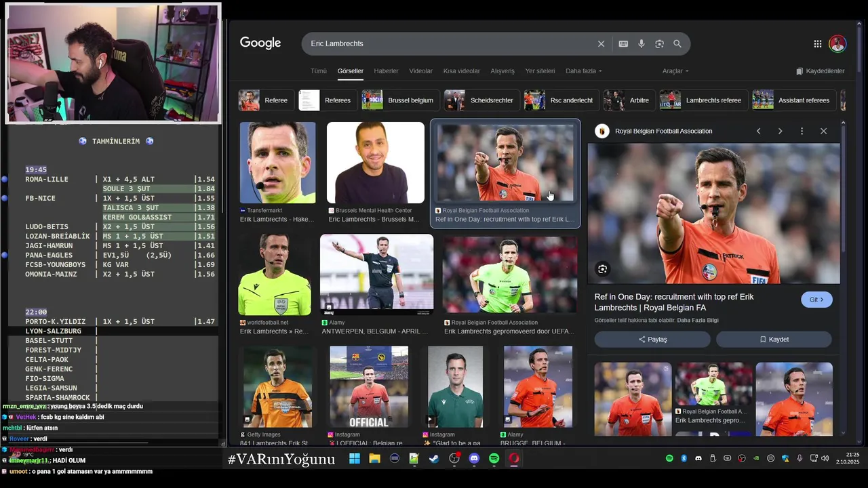Click the Bluetooth tray icon
The image size is (868, 488).
684,459
